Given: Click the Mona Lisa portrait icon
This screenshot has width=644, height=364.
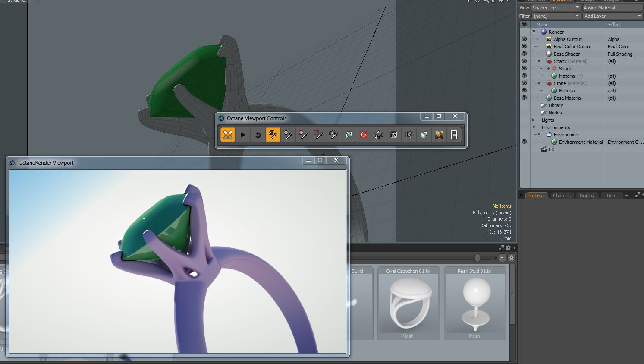Looking at the screenshot, I should click(x=439, y=135).
